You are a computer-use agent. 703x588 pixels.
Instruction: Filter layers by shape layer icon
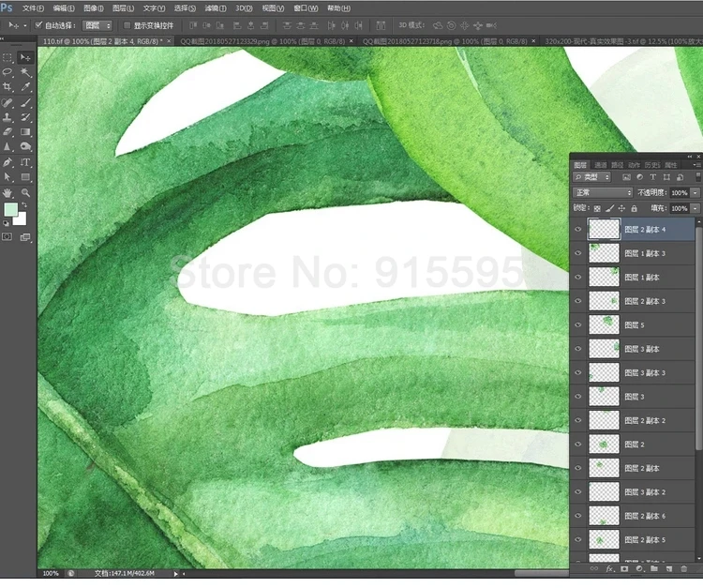coord(666,177)
